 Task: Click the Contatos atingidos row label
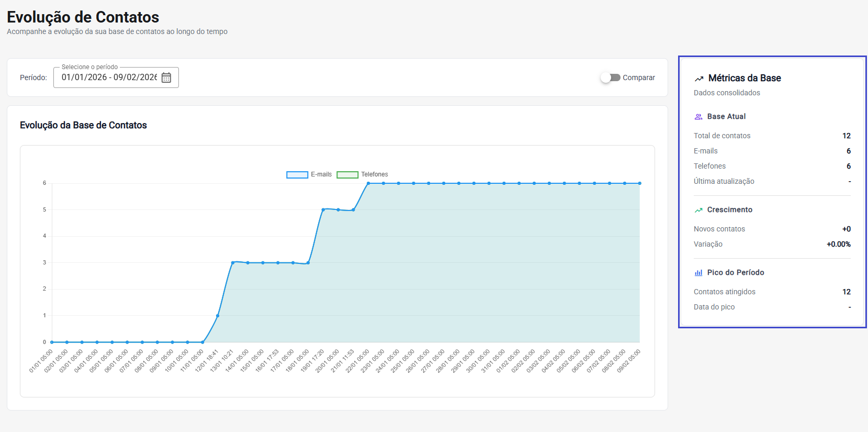[724, 292]
